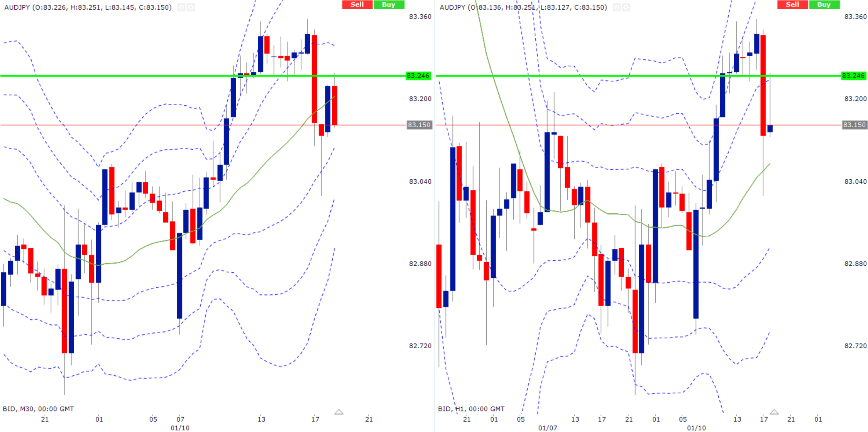Click the 01/10 date on the left time axis
The height and width of the screenshot is (432, 868).
pos(180,428)
